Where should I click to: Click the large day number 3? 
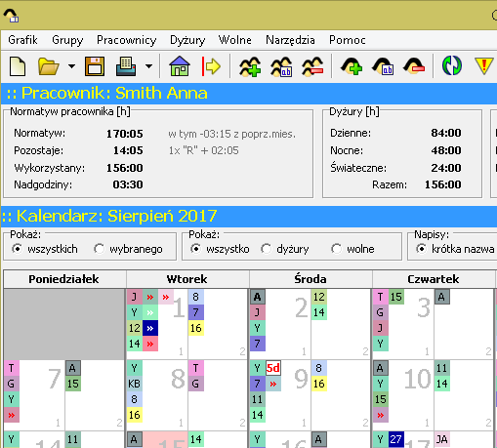coord(424,307)
